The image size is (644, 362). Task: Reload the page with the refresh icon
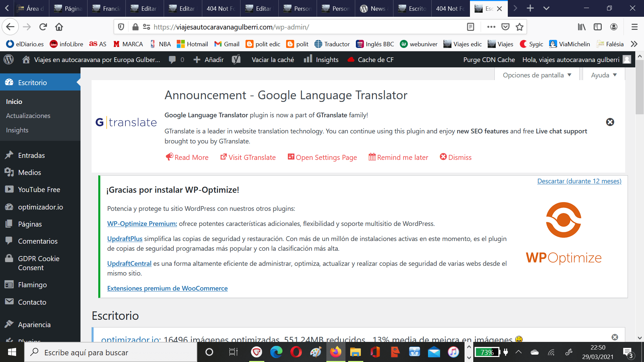(x=43, y=27)
